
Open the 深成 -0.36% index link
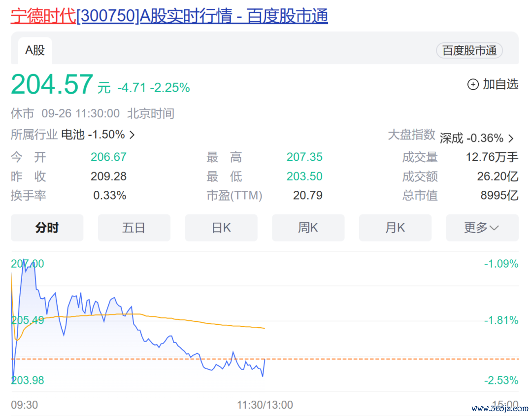click(471, 138)
